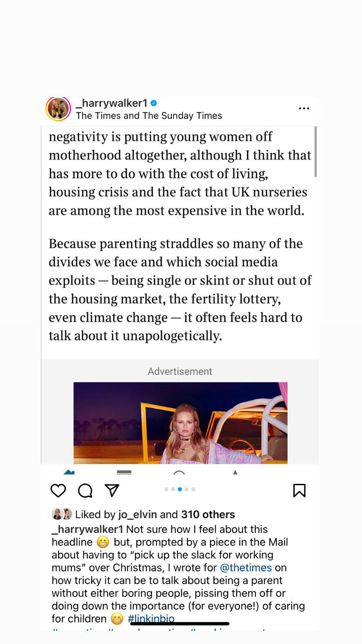Share the post using the paper plane icon
The image size is (362, 644).
[112, 491]
